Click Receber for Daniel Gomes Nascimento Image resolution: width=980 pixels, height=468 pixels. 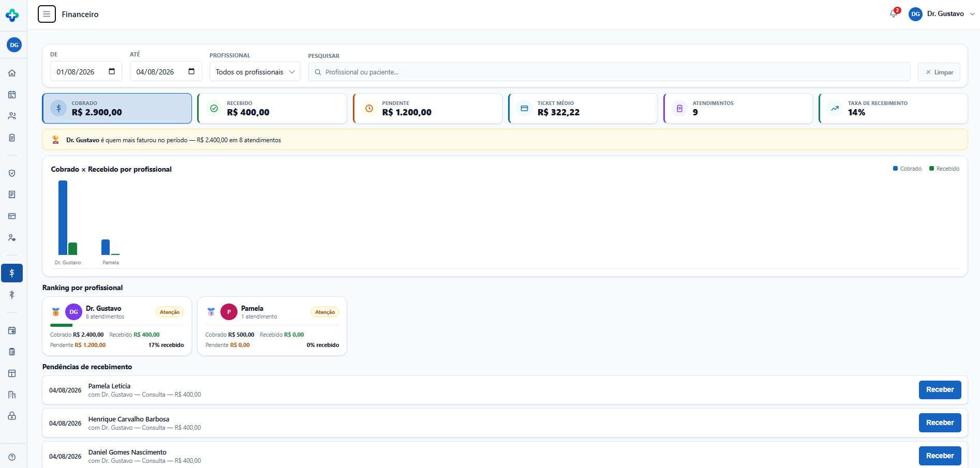pyautogui.click(x=940, y=456)
